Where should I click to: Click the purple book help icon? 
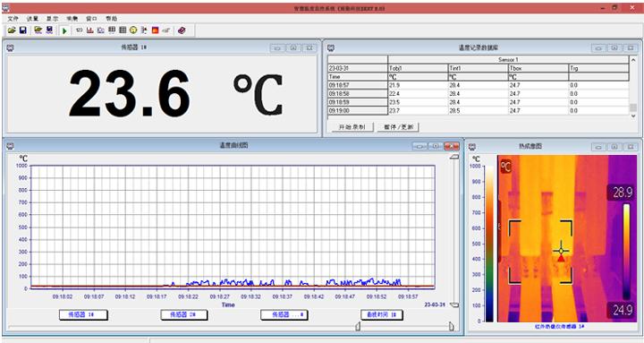[182, 30]
